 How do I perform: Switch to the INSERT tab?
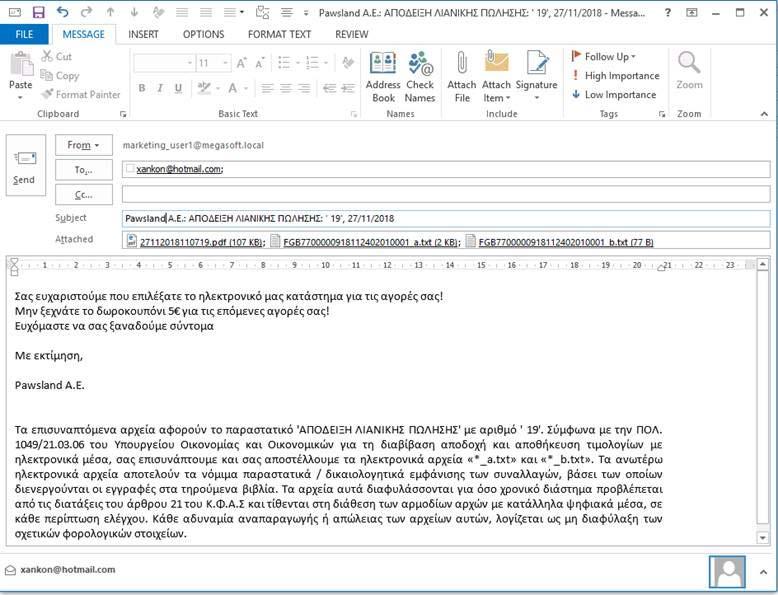point(143,34)
